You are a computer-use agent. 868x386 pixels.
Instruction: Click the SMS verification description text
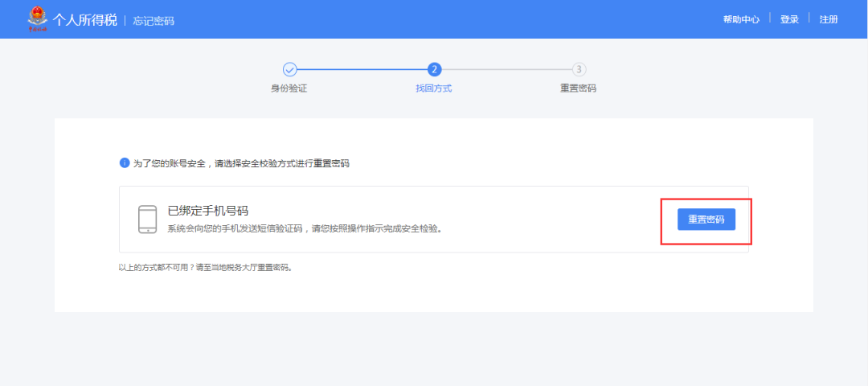(305, 228)
